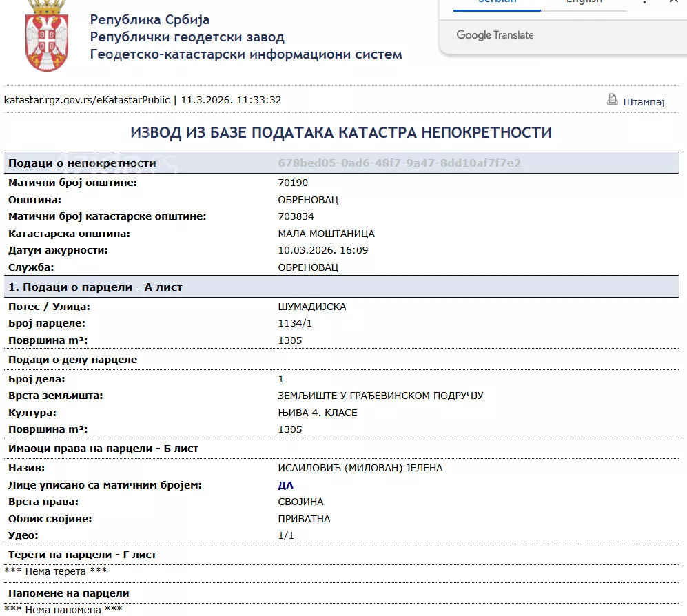Select the Google Translate attribution area
687x616 pixels.
coord(495,34)
